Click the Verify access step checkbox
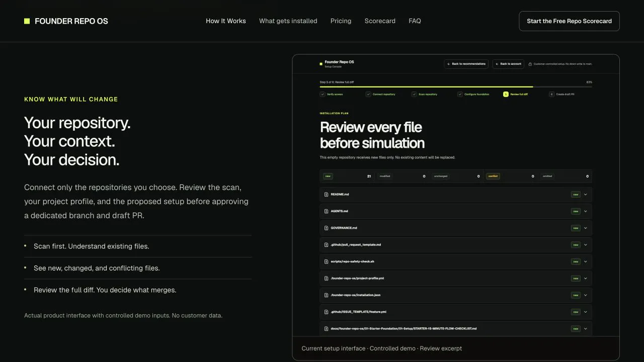This screenshot has height=362, width=644. pos(323,94)
